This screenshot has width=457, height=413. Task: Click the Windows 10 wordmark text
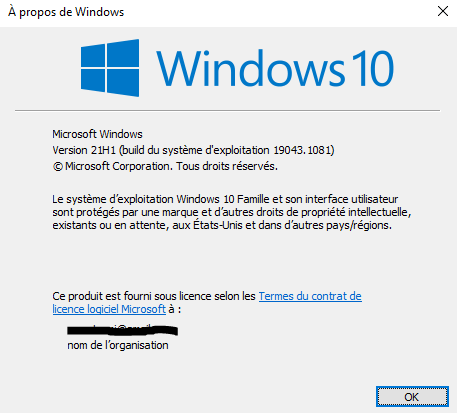coord(275,68)
